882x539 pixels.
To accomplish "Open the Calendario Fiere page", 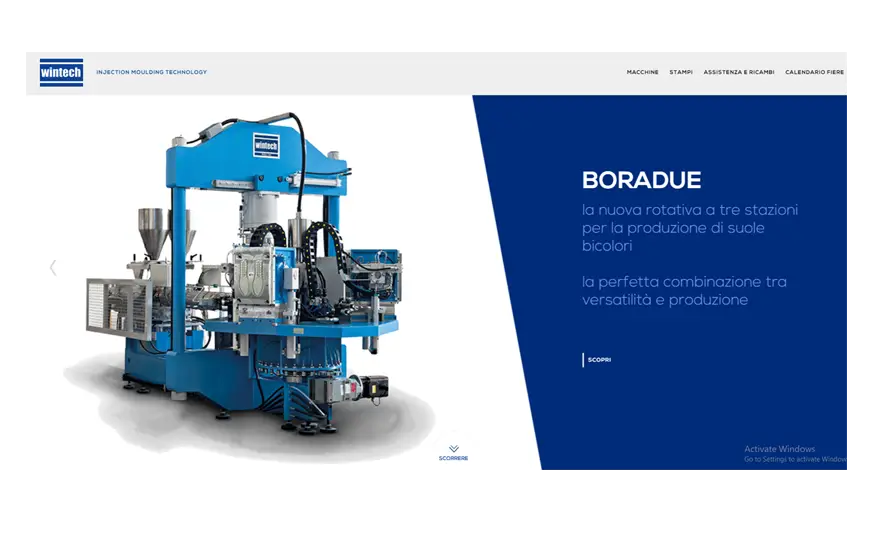I will 814,72.
